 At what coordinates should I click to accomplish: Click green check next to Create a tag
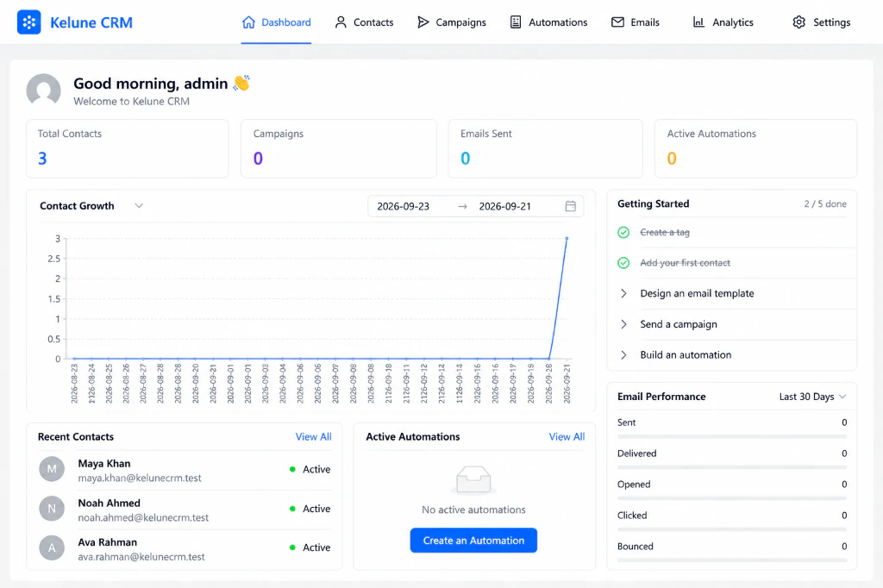tap(623, 232)
